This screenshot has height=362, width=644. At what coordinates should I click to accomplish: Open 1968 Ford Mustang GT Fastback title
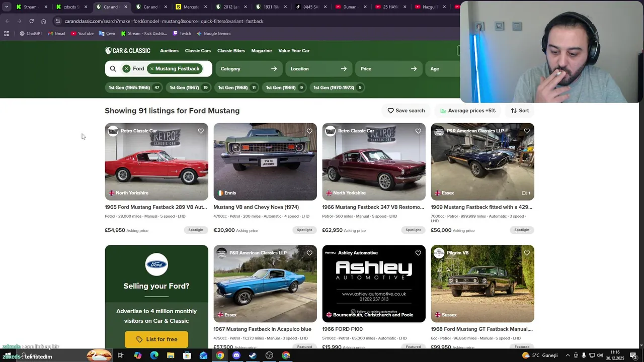point(481,329)
